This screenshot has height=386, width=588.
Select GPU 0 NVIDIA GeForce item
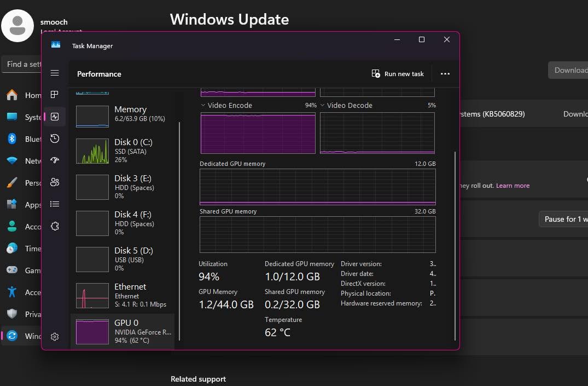tap(123, 332)
